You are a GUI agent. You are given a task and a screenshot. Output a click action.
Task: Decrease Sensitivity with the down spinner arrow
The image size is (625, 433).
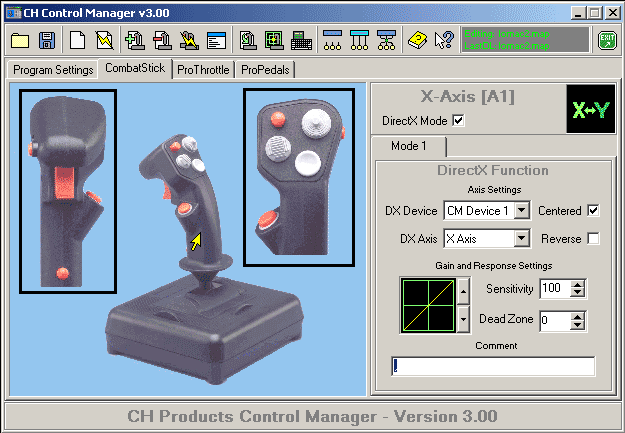pyautogui.click(x=578, y=293)
